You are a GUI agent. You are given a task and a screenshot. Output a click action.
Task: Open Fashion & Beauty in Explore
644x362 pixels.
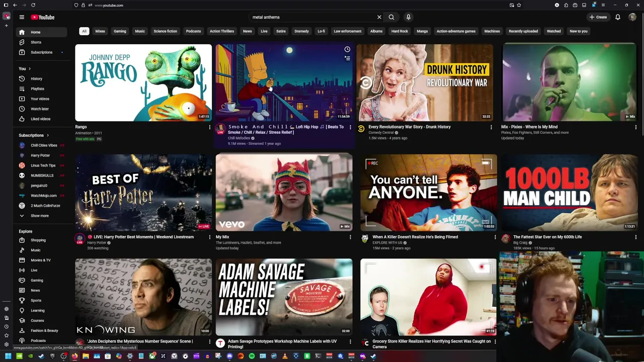click(41, 331)
